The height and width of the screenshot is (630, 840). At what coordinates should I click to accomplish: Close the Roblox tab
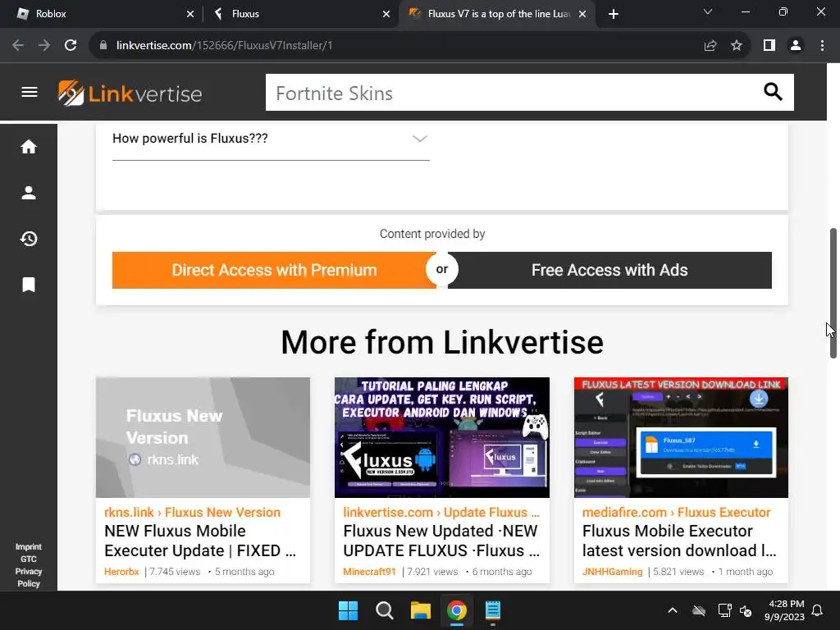190,14
